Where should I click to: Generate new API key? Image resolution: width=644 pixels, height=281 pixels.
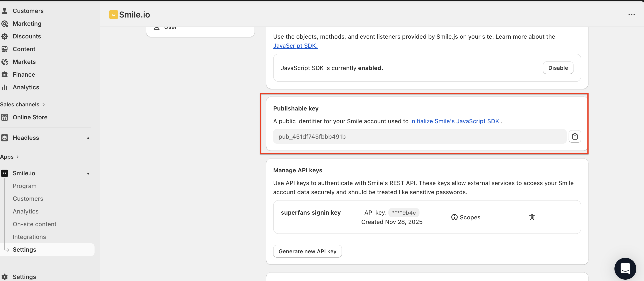pos(307,251)
